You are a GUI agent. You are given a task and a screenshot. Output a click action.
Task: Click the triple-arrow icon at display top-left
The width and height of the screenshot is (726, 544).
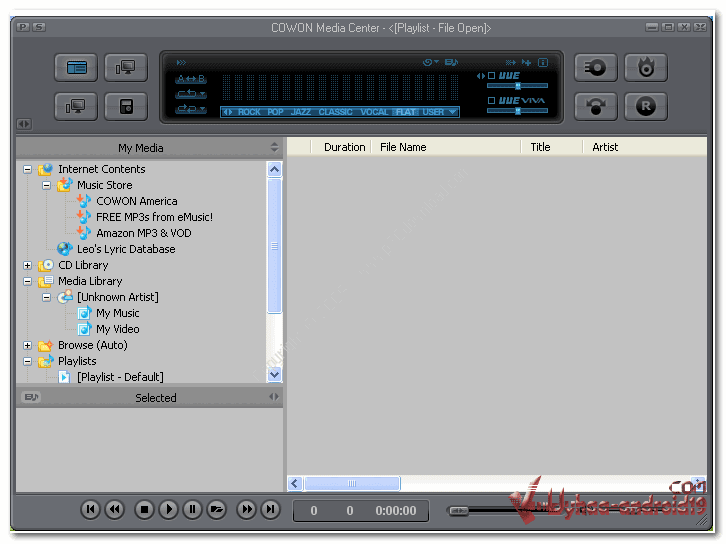[181, 62]
